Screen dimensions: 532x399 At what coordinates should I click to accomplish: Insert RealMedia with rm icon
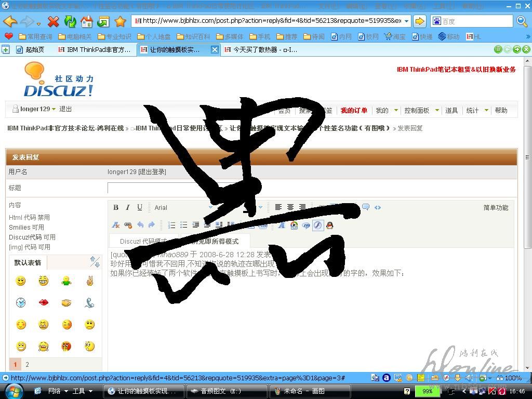pos(305,225)
